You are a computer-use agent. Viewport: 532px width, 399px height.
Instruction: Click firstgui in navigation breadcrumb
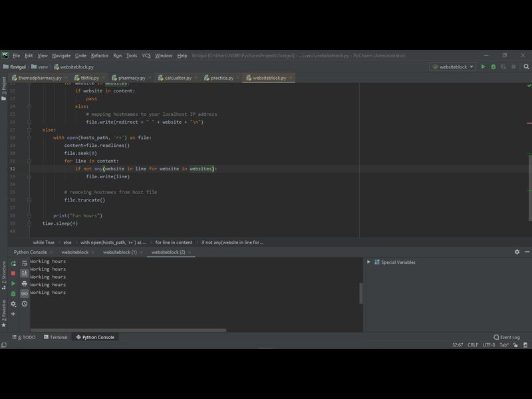[15, 67]
